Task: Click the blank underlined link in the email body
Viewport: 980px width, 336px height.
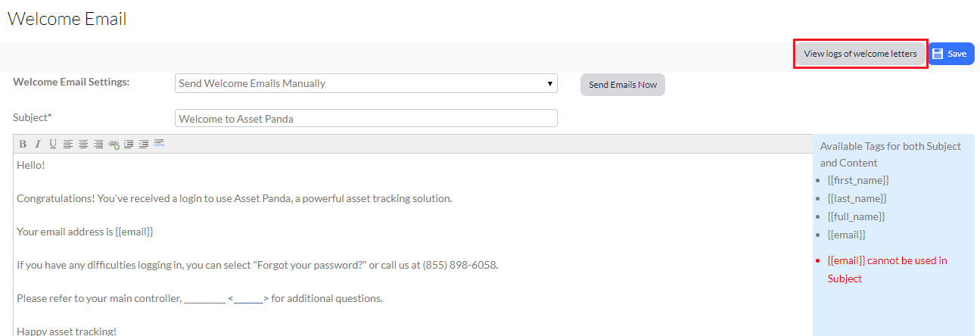Action: (x=248, y=298)
